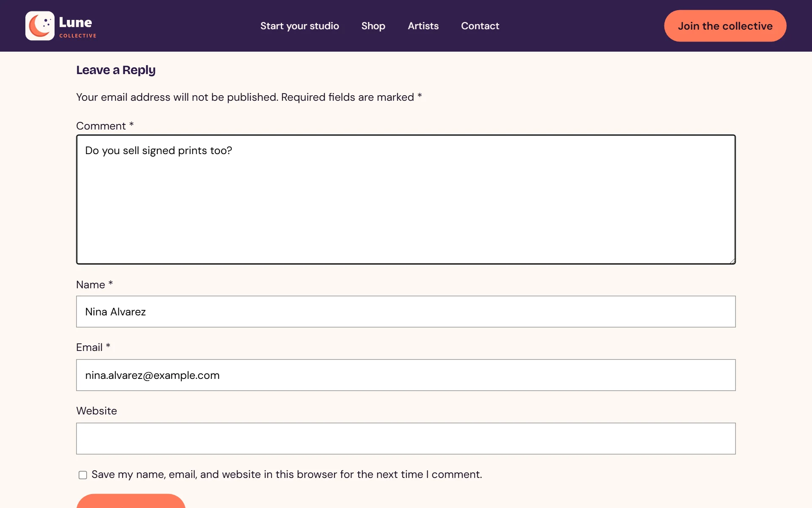Click the empty Website field
This screenshot has height=508, width=812.
(x=406, y=439)
